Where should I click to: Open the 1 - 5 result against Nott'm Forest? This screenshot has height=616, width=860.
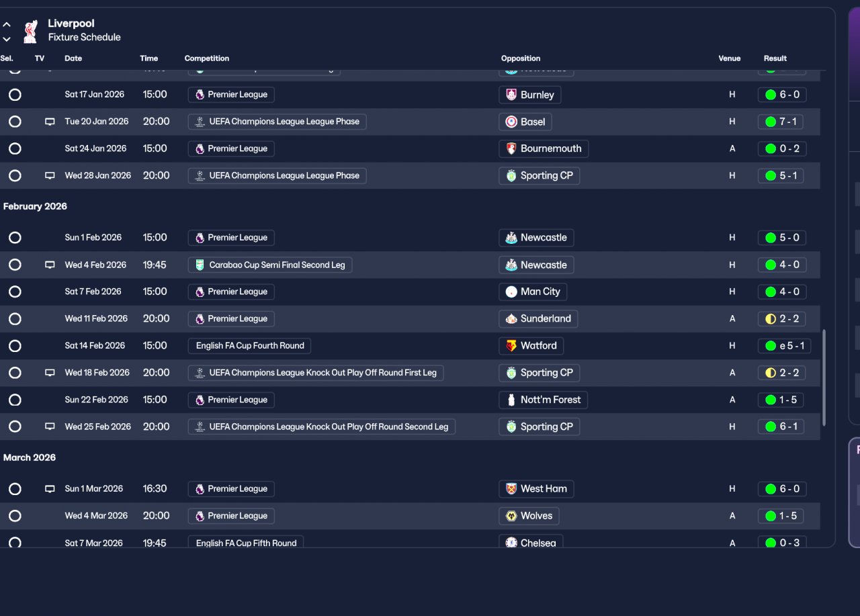pos(782,400)
